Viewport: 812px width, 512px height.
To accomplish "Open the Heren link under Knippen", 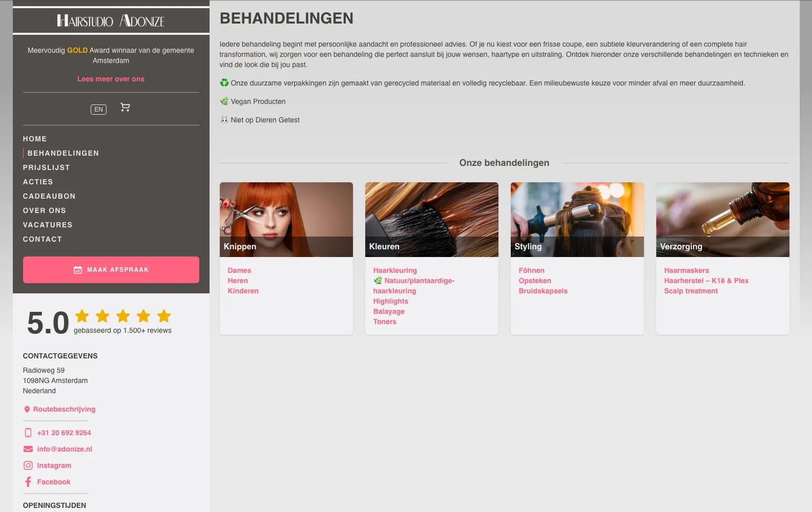I will pyautogui.click(x=238, y=281).
